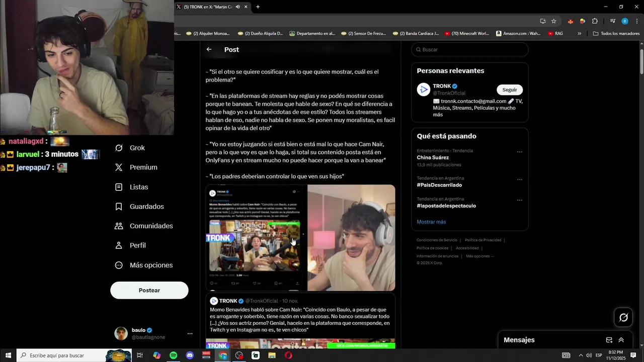644x362 pixels.
Task: Open Discord from the taskbar
Action: 190,355
